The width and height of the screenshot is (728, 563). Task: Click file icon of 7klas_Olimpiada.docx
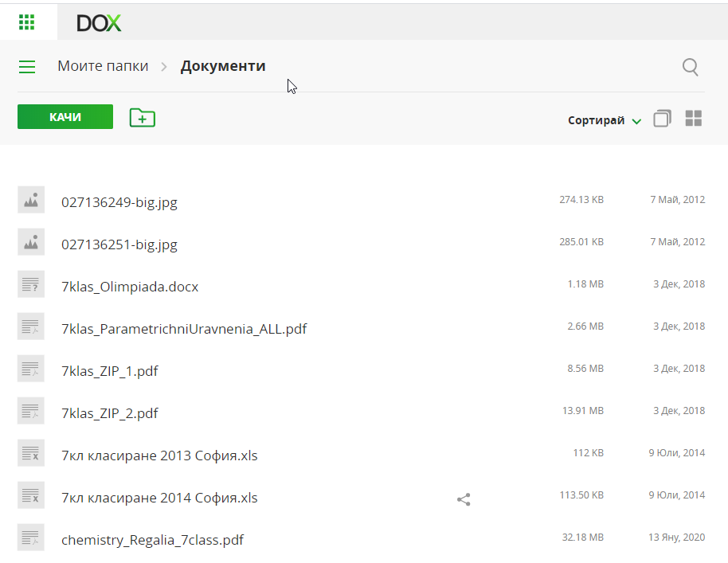tap(31, 284)
